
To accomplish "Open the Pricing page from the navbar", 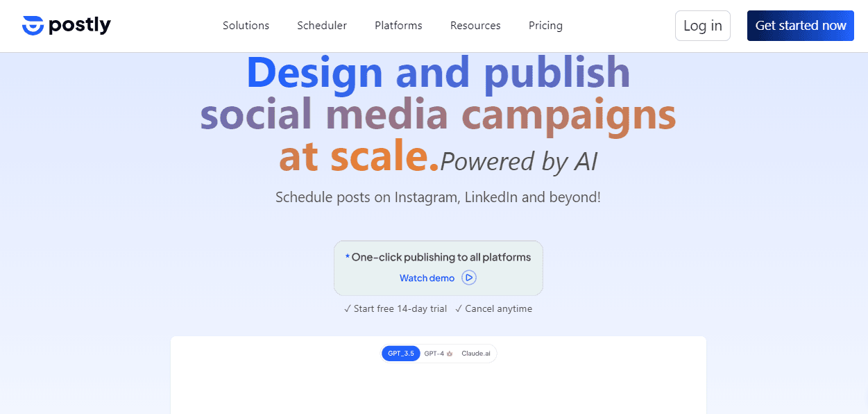I will coord(545,26).
